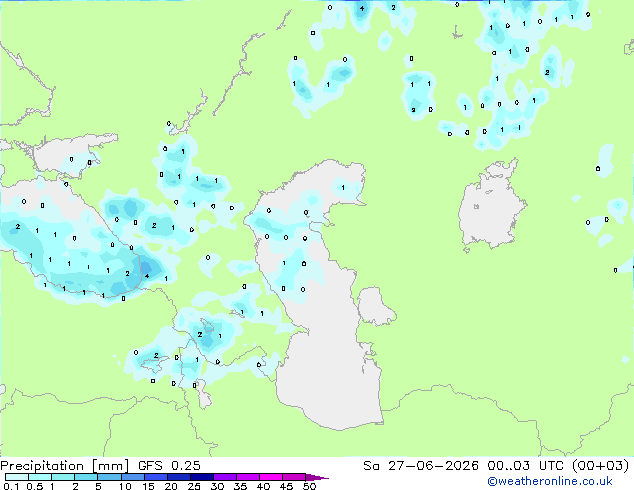634x490 pixels.
Task: Pick the 15–20 mm legend color swatch
Action: point(156,477)
